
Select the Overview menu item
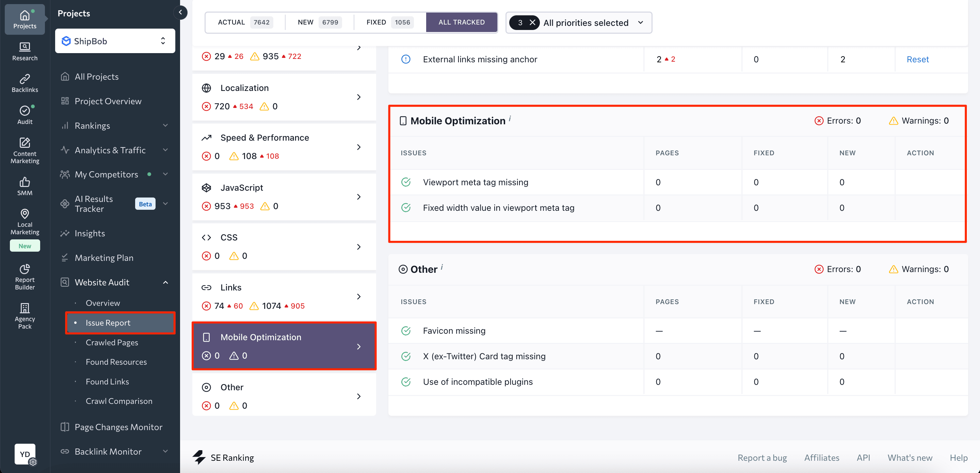coord(103,303)
